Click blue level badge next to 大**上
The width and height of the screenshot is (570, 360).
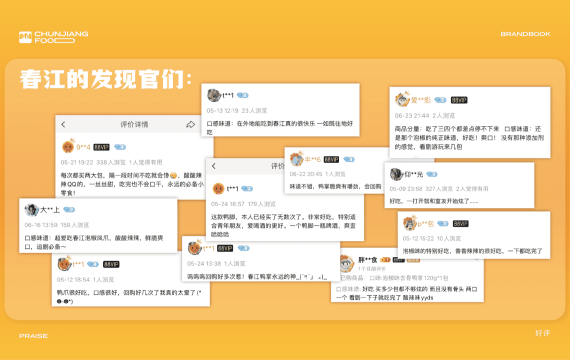click(69, 209)
